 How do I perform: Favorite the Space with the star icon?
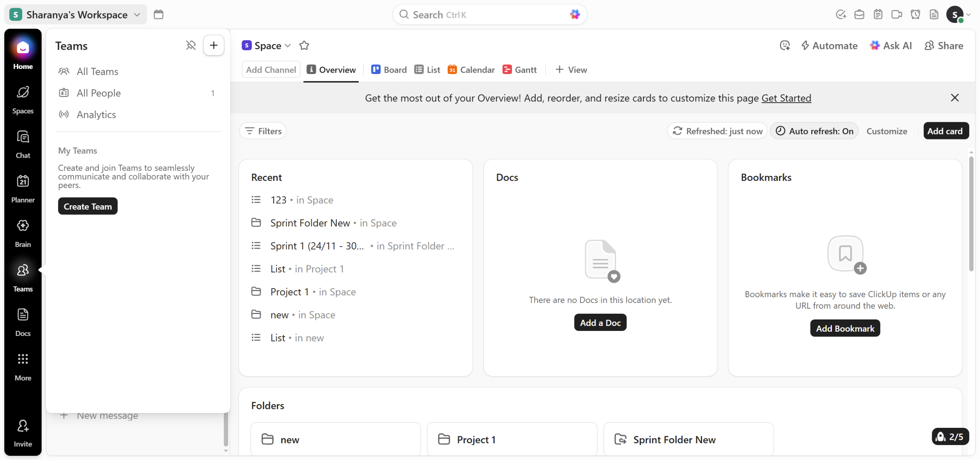tap(304, 46)
